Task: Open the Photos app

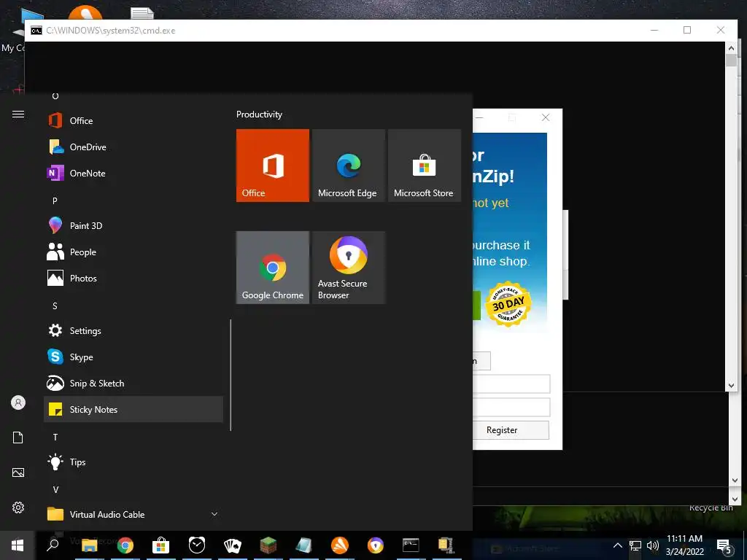Action: coord(133,278)
